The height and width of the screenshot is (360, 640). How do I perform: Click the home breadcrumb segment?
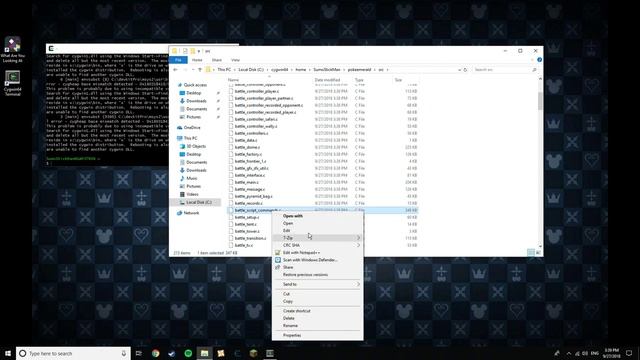click(x=301, y=70)
